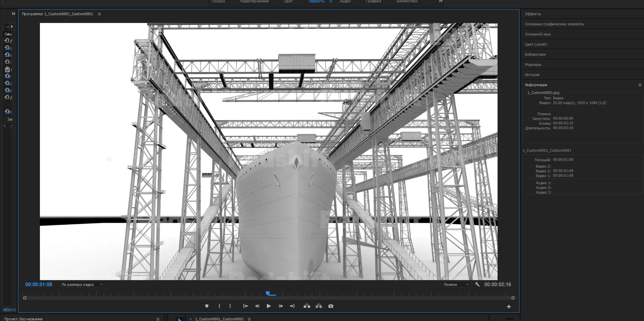
Task: Open the Effect Controls header chevron dropdown
Action: pyautogui.click(x=7, y=26)
